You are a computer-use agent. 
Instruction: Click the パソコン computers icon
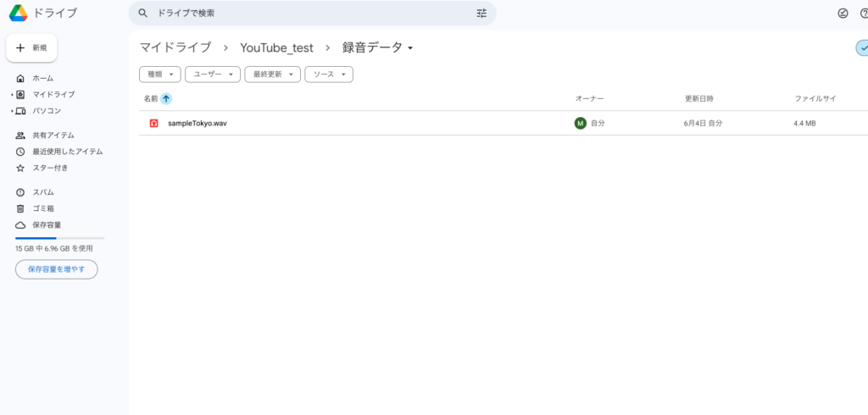[20, 111]
